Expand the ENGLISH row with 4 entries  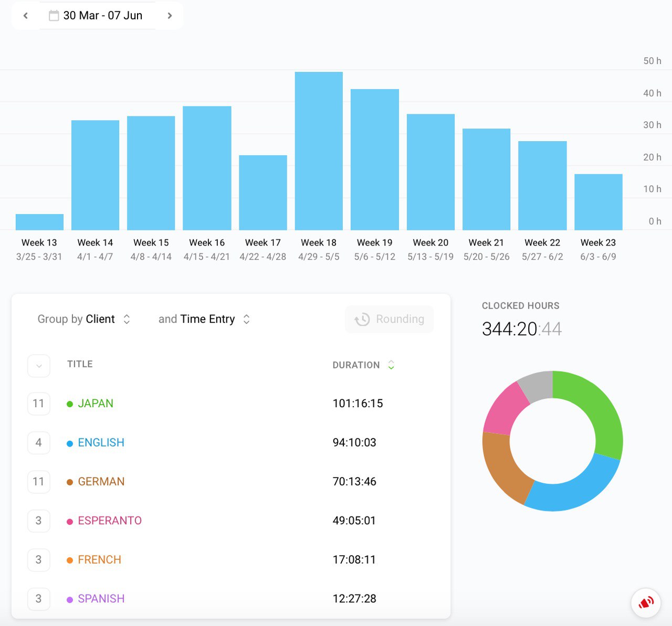click(x=39, y=442)
